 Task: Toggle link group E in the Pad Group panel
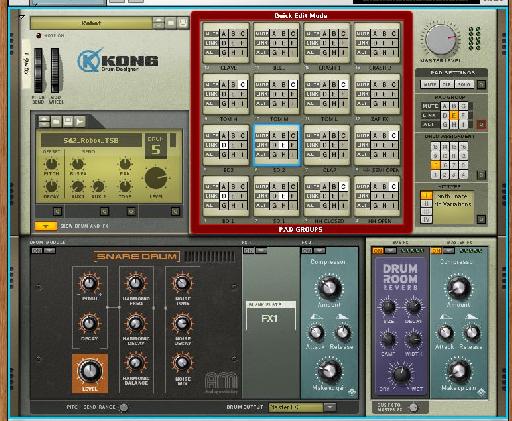click(454, 115)
